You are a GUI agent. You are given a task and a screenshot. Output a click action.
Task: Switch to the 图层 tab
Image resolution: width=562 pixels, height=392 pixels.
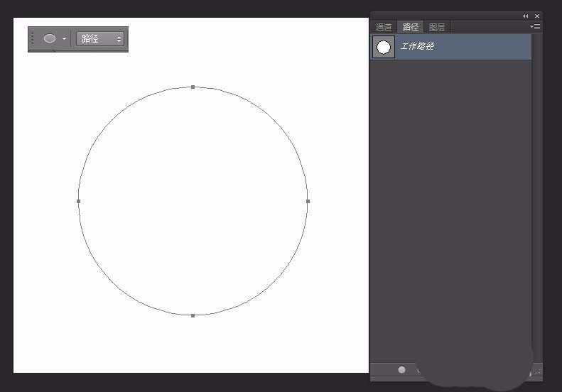[x=437, y=27]
